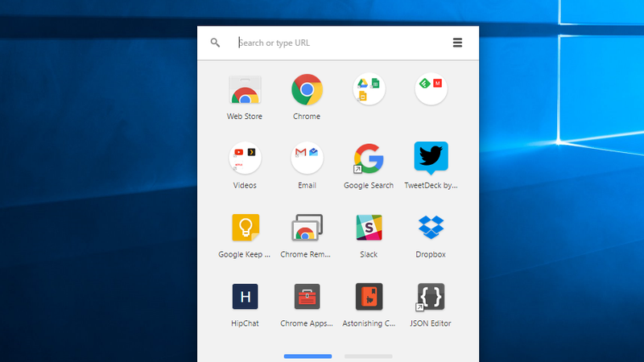644x362 pixels.
Task: Switch to the first app page indicator
Action: tap(308, 356)
